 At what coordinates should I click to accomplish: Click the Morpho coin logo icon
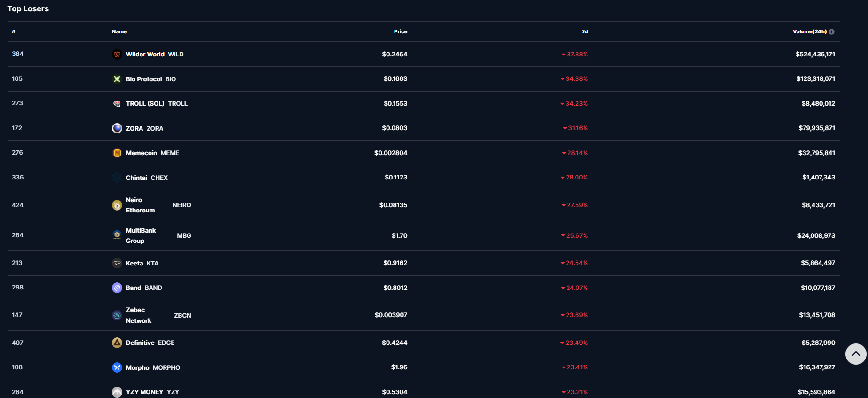[x=117, y=367]
